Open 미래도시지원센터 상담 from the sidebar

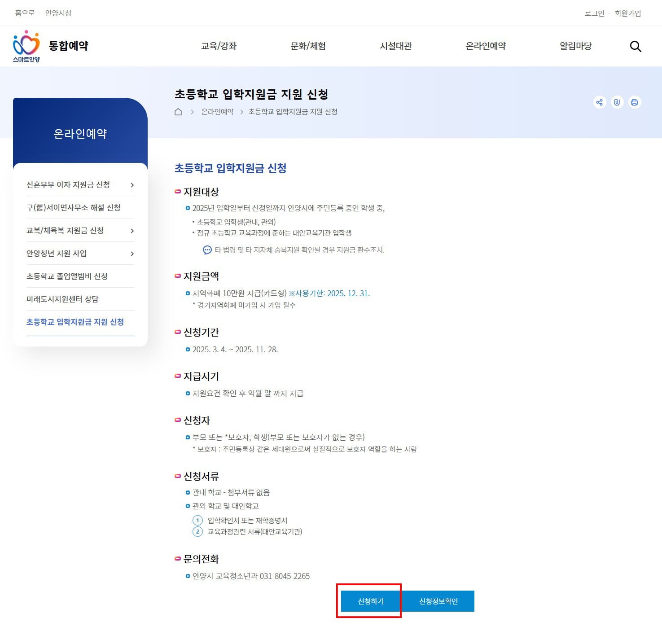(63, 299)
